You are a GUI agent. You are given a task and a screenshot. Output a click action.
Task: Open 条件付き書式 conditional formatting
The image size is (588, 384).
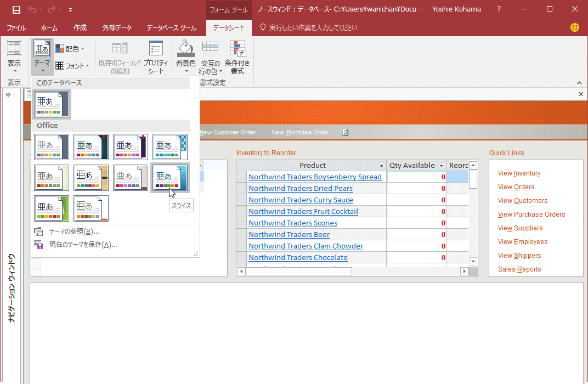tap(238, 58)
